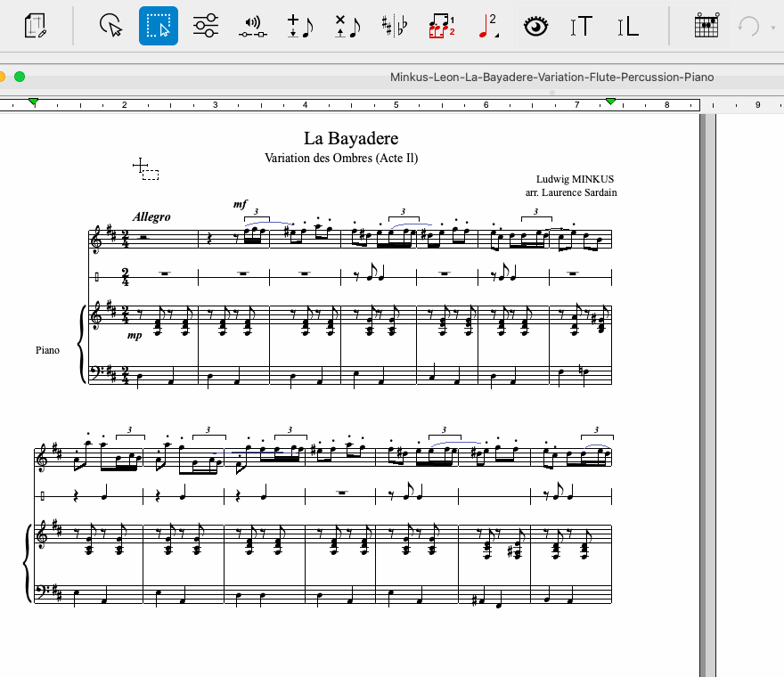The width and height of the screenshot is (784, 677).
Task: Click the green zoom window button
Action: tap(20, 77)
